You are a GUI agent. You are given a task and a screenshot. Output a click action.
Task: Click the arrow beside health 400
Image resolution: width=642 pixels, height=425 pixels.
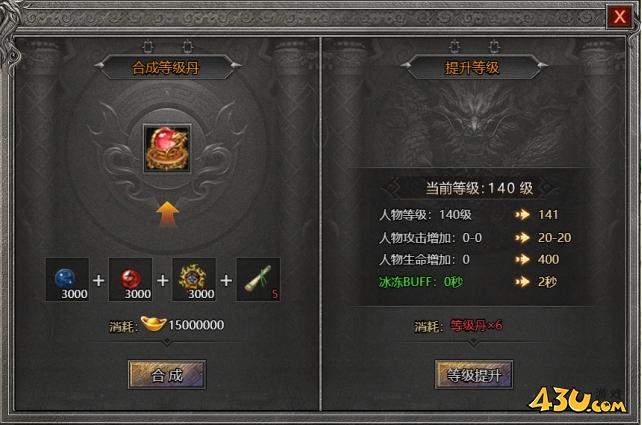(x=522, y=259)
